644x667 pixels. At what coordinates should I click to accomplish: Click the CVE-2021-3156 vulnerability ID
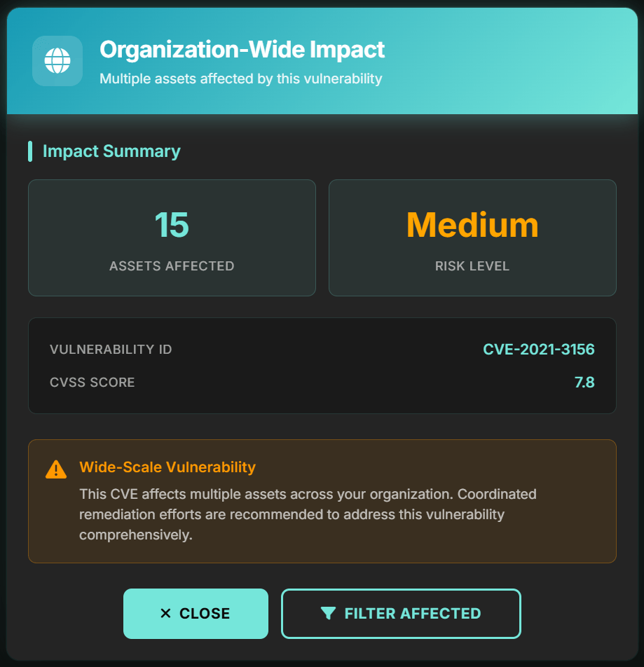pos(538,349)
